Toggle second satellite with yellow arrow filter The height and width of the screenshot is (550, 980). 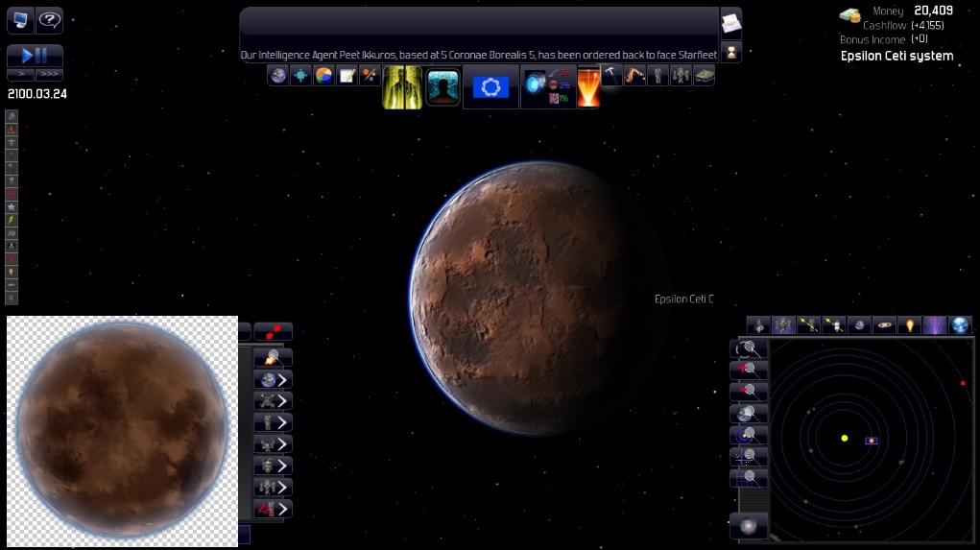(834, 325)
